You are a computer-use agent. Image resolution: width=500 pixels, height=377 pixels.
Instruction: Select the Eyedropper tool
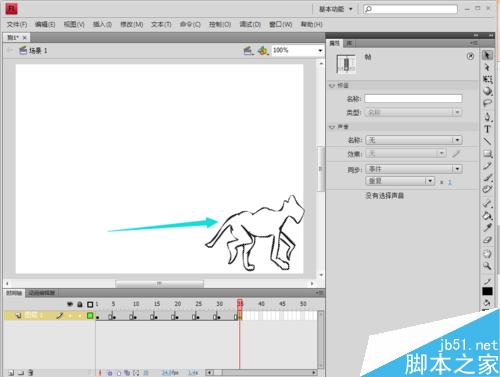click(487, 228)
